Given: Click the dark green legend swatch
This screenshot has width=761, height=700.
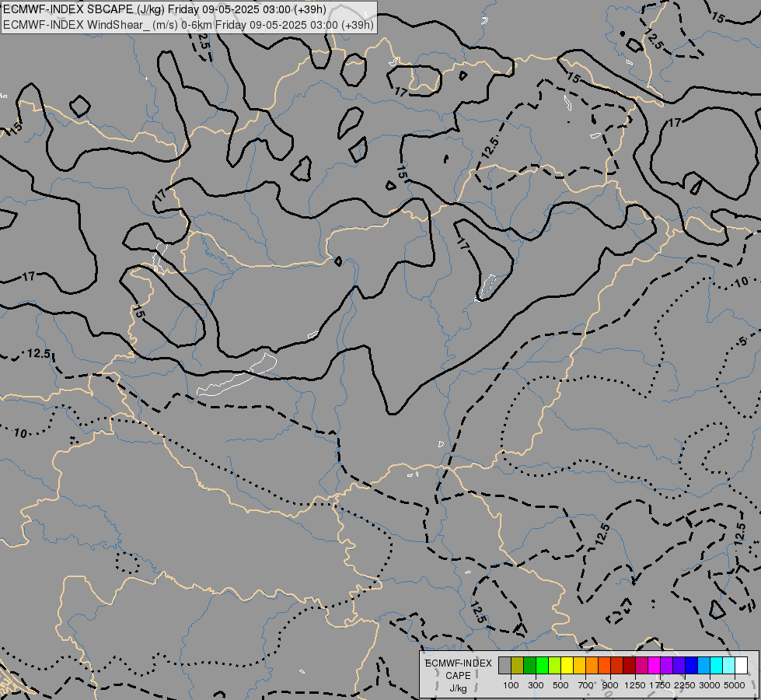Looking at the screenshot, I should coord(529,665).
